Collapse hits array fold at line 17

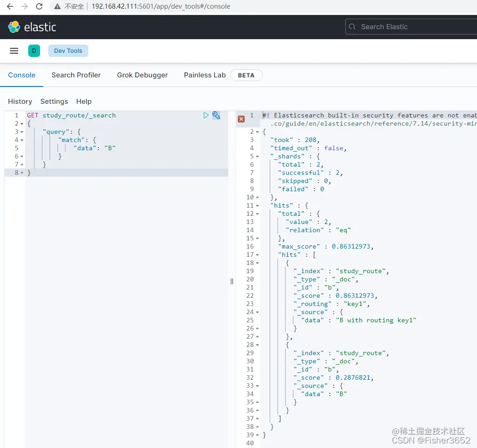click(x=257, y=255)
